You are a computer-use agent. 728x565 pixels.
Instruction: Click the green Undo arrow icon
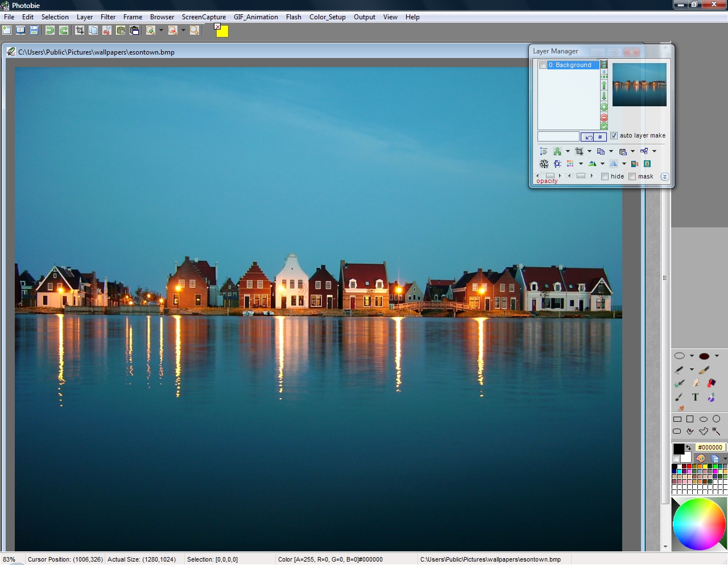(50, 30)
